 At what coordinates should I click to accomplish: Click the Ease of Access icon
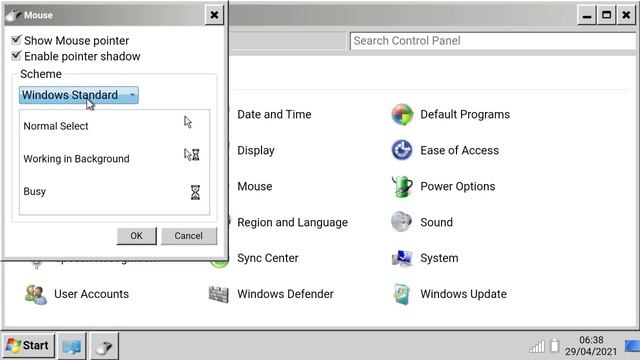pos(402,150)
